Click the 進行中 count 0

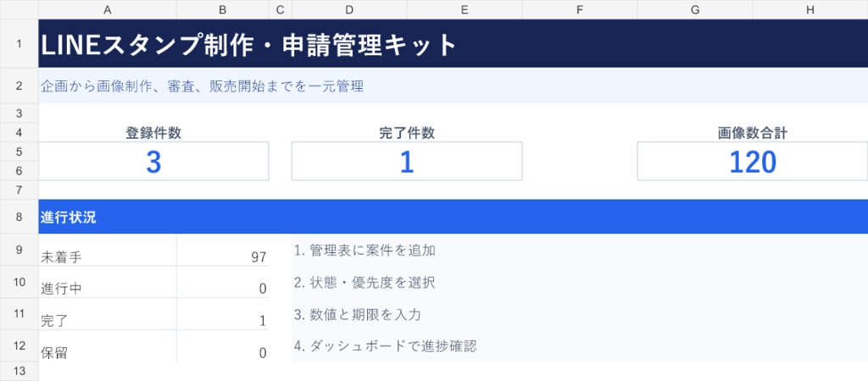tap(223, 282)
